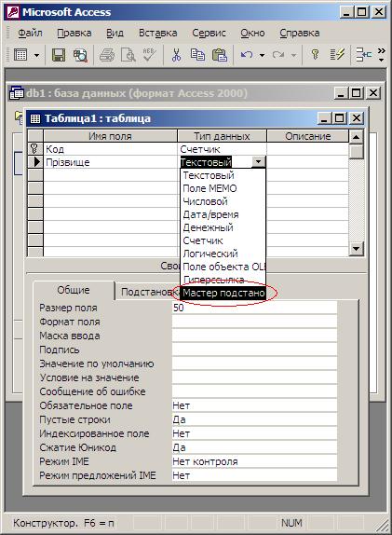Click the file search toolbar icon
392x535 pixels.
(x=80, y=55)
